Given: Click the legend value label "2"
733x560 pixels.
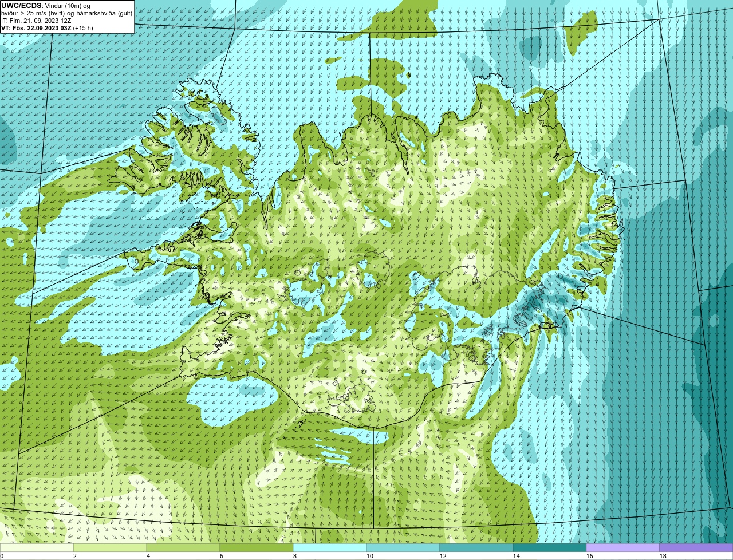Looking at the screenshot, I should point(75,556).
